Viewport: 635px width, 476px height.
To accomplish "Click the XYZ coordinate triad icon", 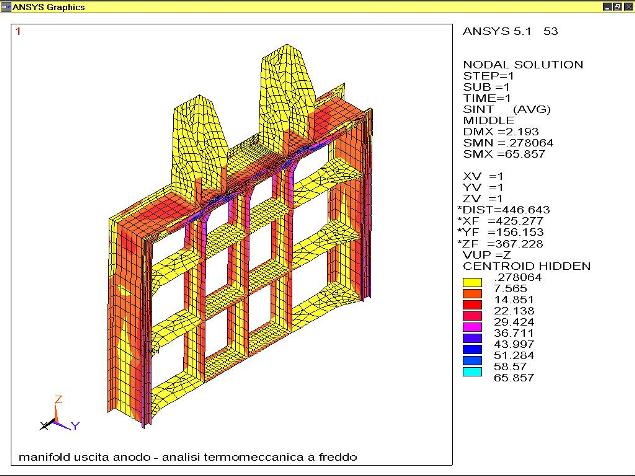I will [x=60, y=415].
